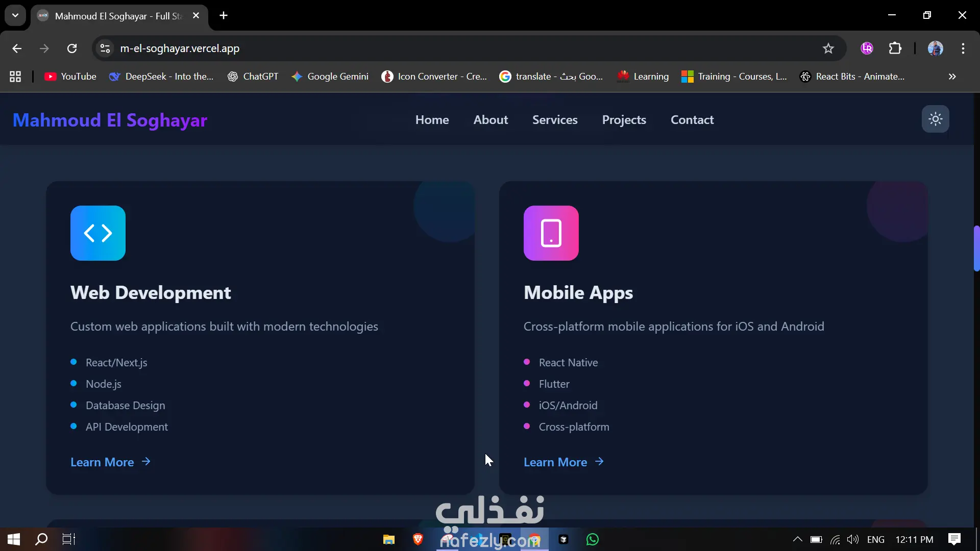980x551 pixels.
Task: Show more bookmarks with the double chevron
Action: [952, 77]
